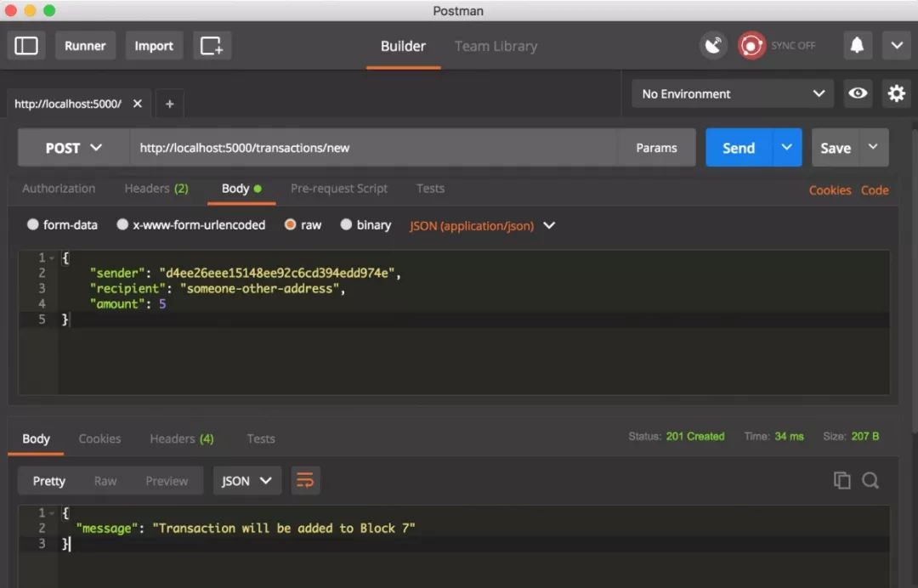Toggle the sidebar panel icon
The width and height of the screenshot is (918, 588).
26,46
